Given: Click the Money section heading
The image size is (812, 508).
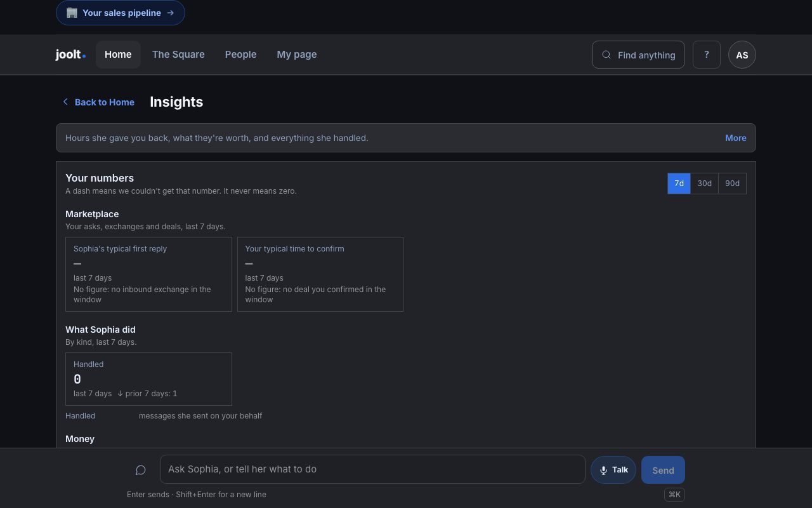Looking at the screenshot, I should [80, 439].
